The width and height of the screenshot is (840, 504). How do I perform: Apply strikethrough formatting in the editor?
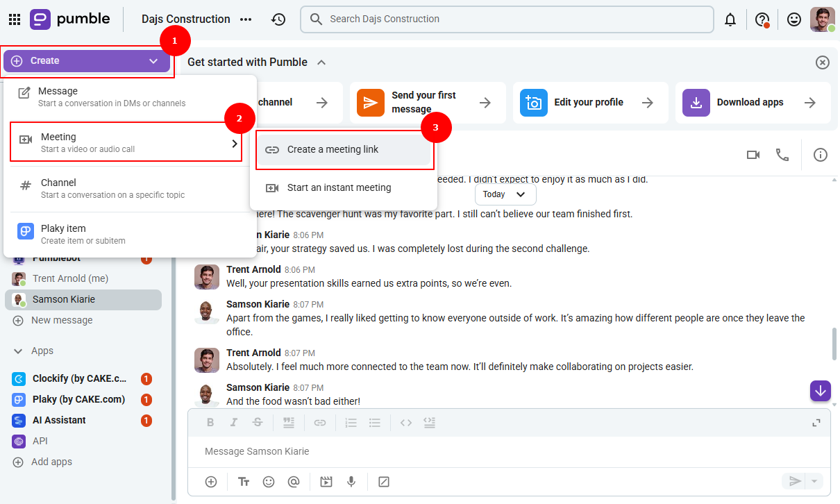tap(258, 422)
